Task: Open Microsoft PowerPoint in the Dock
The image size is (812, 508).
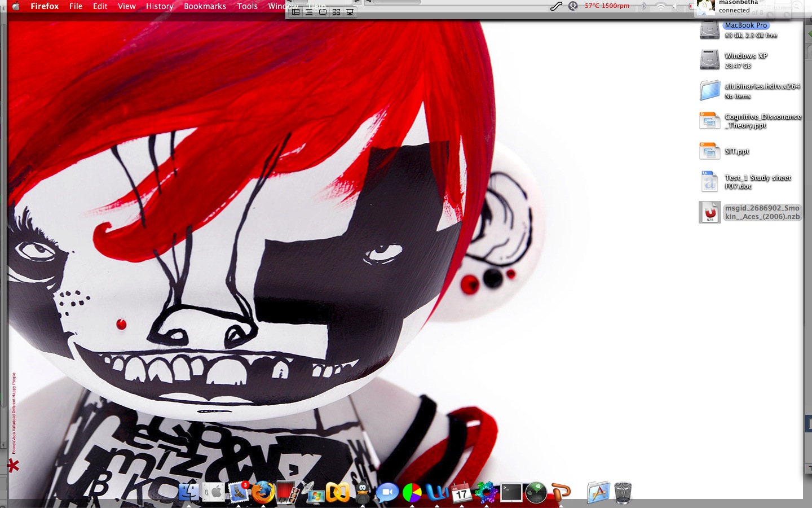Action: tap(561, 492)
